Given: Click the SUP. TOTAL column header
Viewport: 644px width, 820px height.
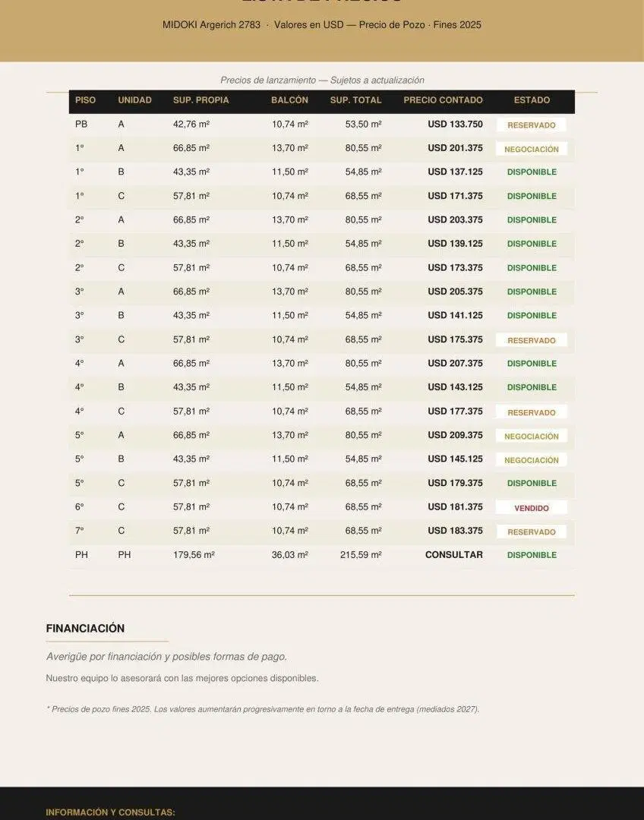Looking at the screenshot, I should 355,100.
